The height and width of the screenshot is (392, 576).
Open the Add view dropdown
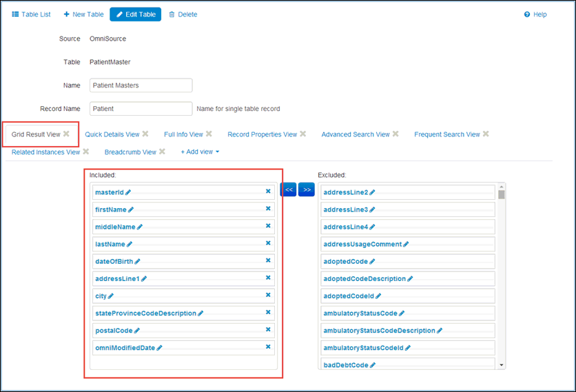tap(200, 152)
